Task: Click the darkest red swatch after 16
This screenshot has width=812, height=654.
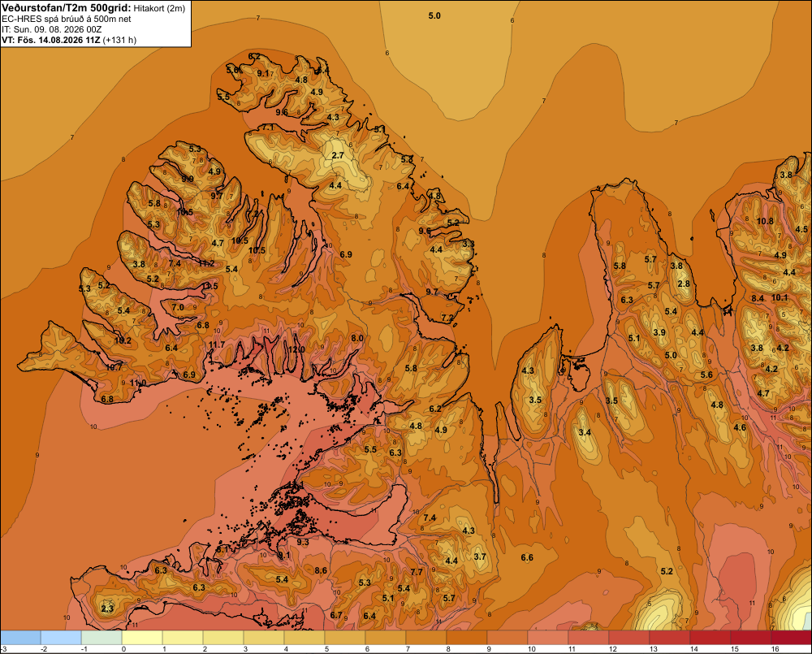Action: point(792,638)
